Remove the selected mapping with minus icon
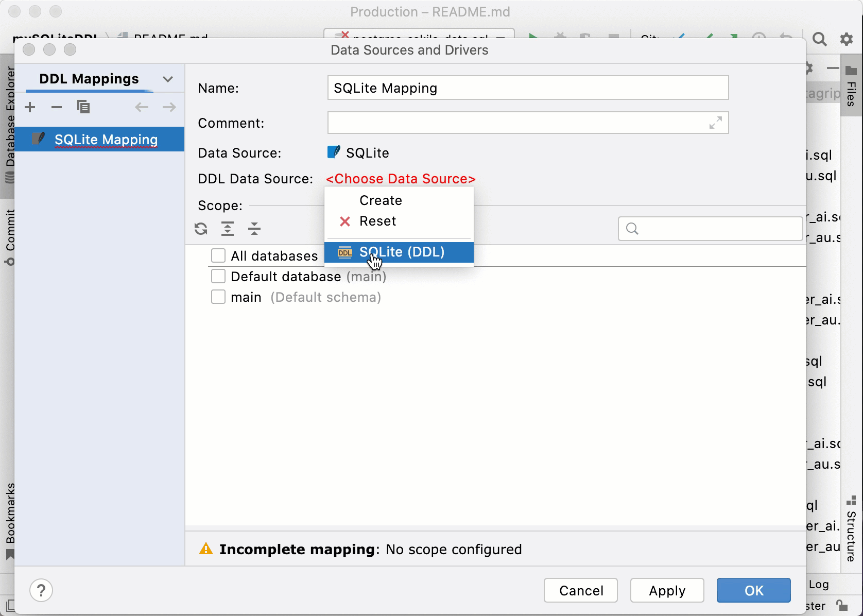This screenshot has height=616, width=863. [x=57, y=107]
